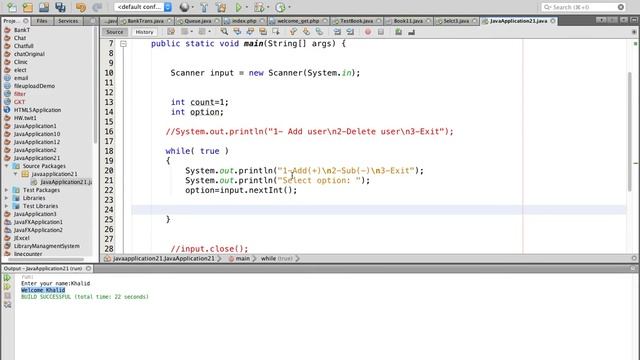
Task: Open the Selct3.java editor tab
Action: point(456,21)
